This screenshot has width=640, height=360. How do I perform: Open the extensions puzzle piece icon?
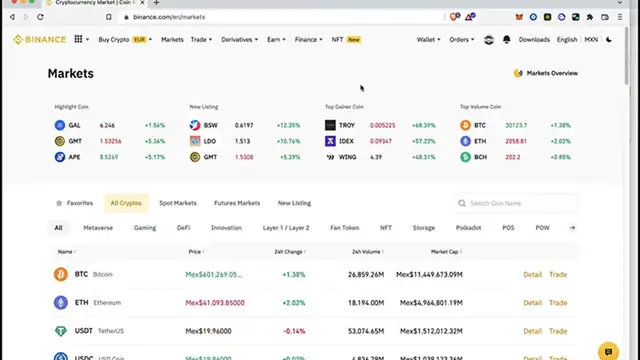(x=590, y=17)
